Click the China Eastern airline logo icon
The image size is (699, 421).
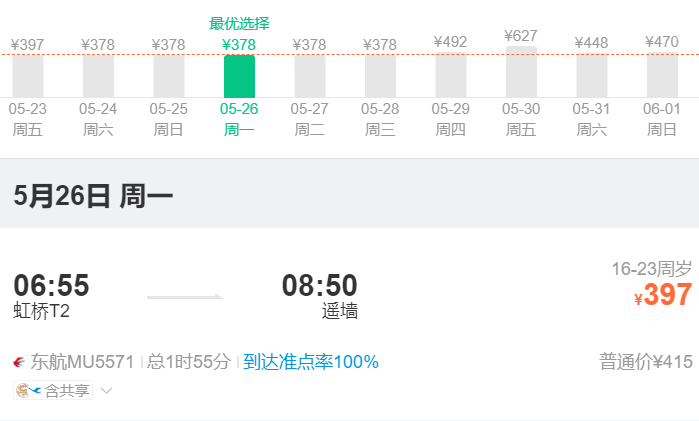click(19, 362)
